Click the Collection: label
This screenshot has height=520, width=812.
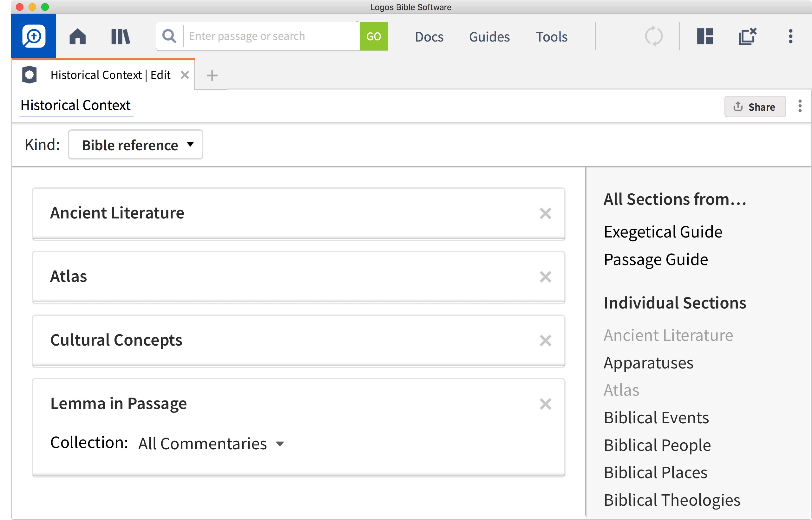(89, 442)
